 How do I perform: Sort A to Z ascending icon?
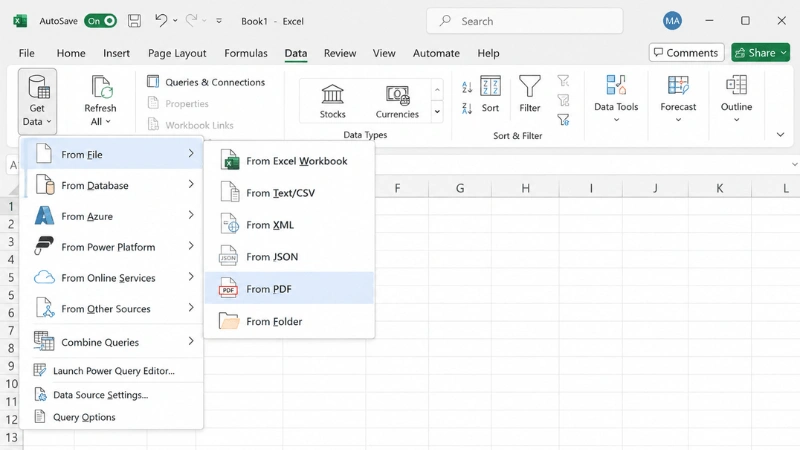point(467,87)
